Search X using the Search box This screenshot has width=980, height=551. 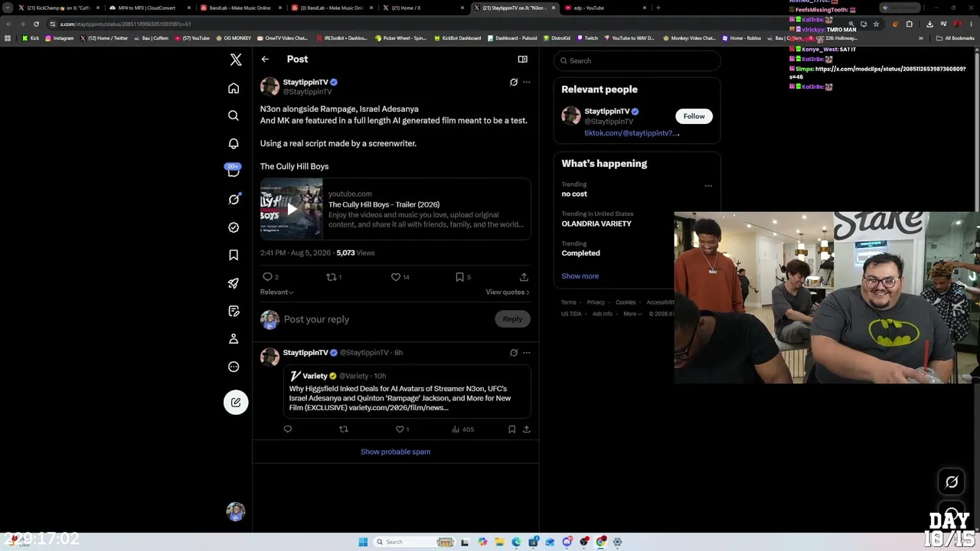tap(637, 60)
